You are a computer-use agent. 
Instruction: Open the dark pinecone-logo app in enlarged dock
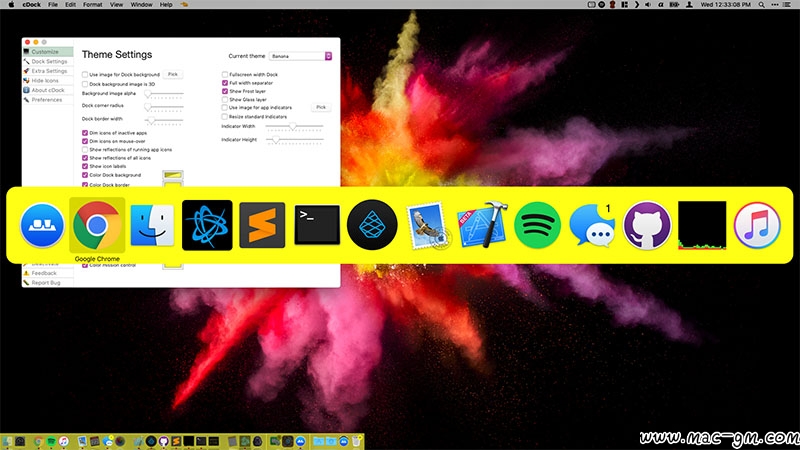[372, 225]
